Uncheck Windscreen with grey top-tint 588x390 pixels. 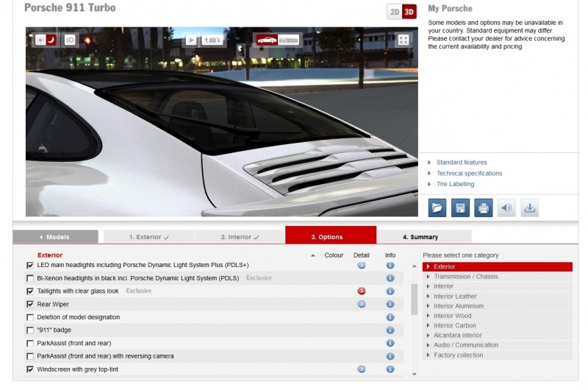pyautogui.click(x=30, y=369)
